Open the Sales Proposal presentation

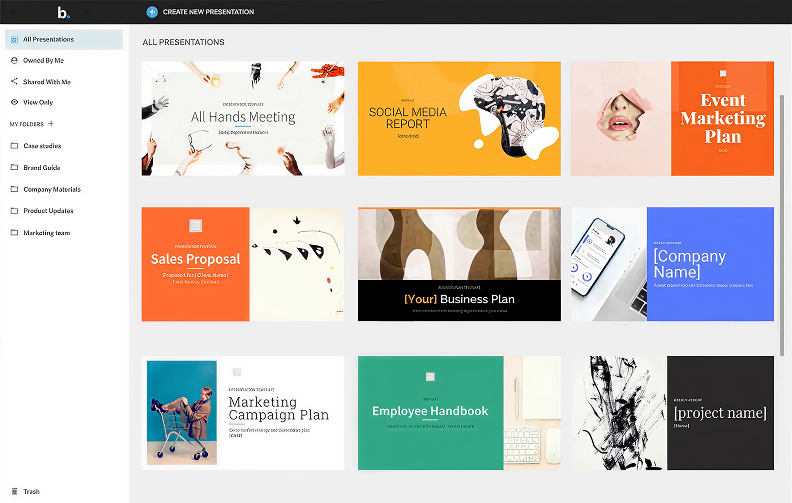243,264
